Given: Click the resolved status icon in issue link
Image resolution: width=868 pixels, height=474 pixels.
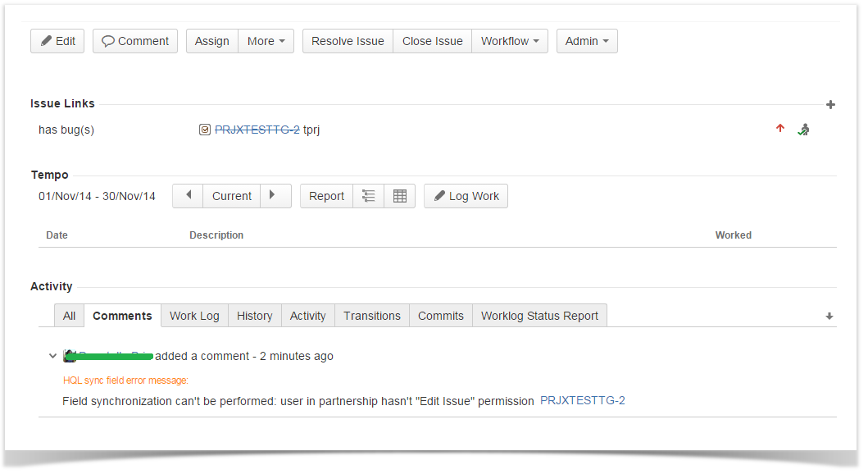Looking at the screenshot, I should pyautogui.click(x=804, y=130).
